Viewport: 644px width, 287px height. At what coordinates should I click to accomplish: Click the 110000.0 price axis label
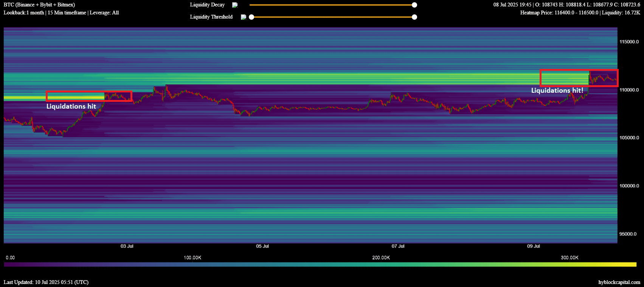(629, 90)
